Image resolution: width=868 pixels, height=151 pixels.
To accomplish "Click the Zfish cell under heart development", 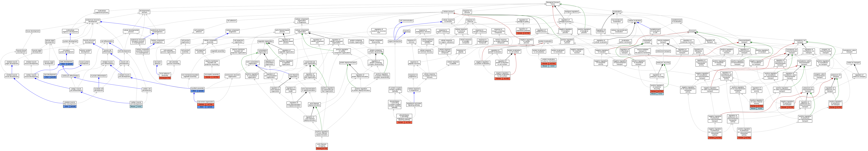I will pyautogui.click(x=63, y=64).
